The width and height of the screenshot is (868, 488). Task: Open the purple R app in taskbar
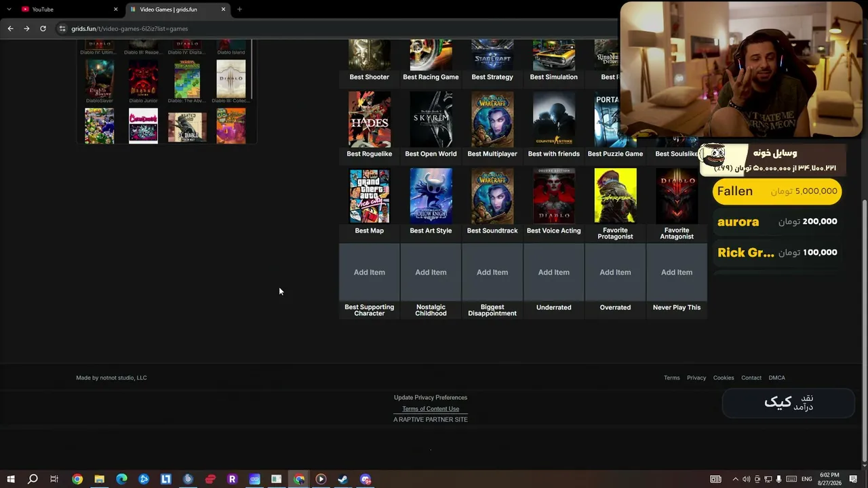pos(232,479)
